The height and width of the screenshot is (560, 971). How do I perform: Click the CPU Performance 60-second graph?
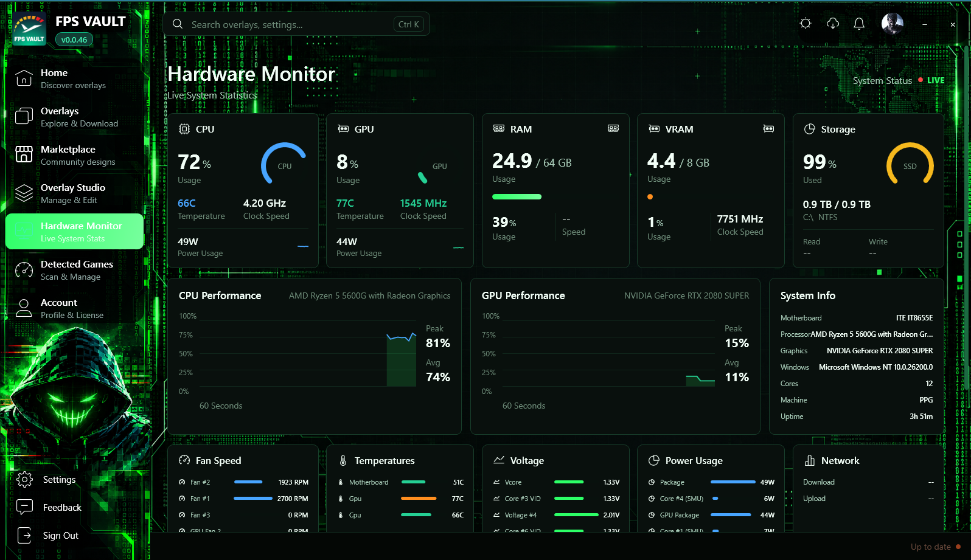[308, 354]
